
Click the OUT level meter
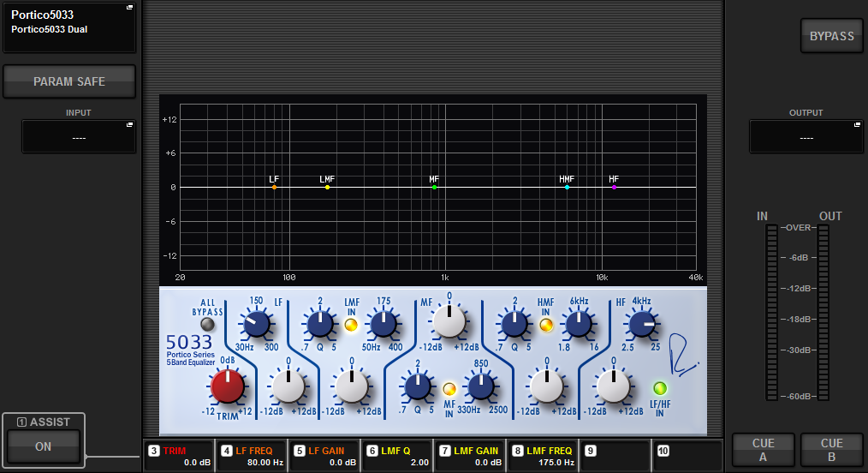coord(823,312)
